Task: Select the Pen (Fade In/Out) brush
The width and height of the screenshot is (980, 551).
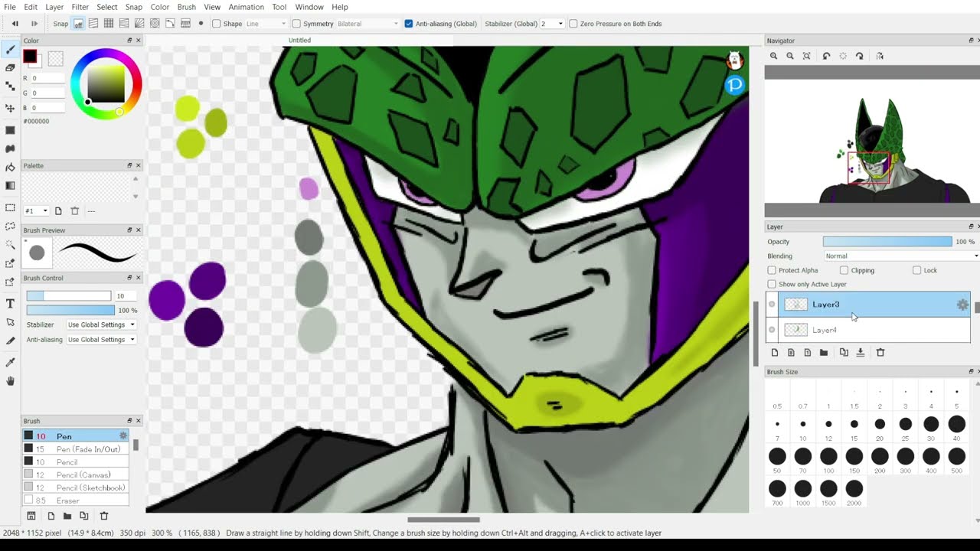Action: pos(76,449)
